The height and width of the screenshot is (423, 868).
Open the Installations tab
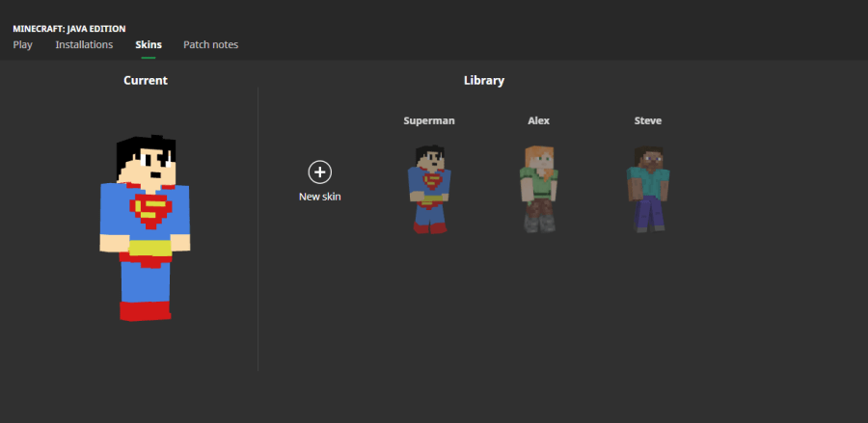(x=84, y=44)
